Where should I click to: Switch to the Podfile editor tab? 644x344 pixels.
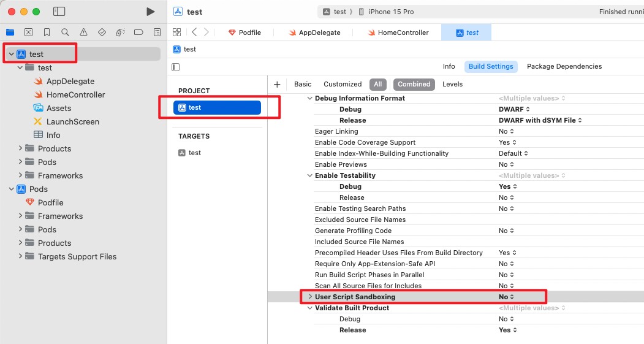click(x=244, y=32)
